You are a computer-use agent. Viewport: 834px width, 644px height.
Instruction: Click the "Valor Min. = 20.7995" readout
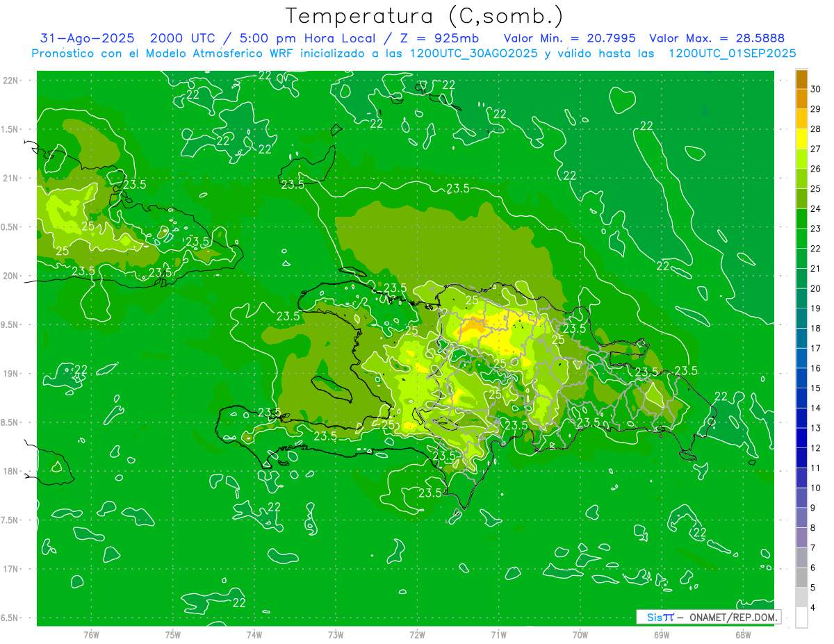pos(569,38)
